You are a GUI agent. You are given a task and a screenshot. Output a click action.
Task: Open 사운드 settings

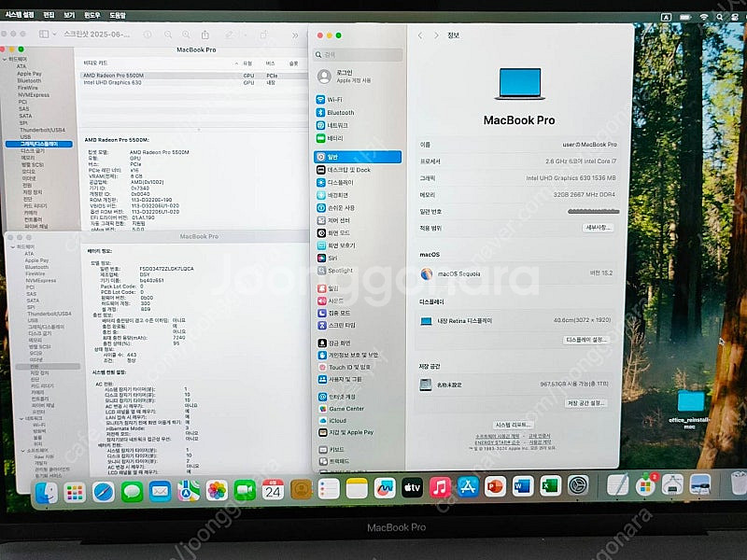point(331,301)
